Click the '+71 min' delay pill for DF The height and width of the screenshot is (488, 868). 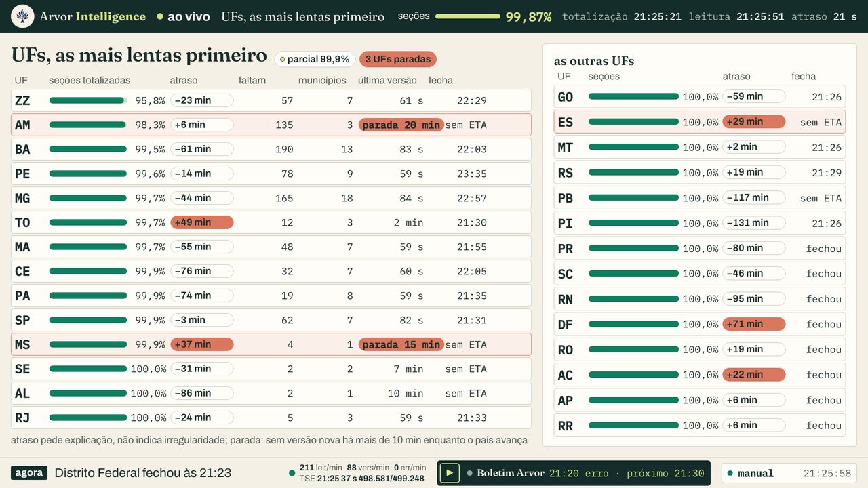point(754,324)
